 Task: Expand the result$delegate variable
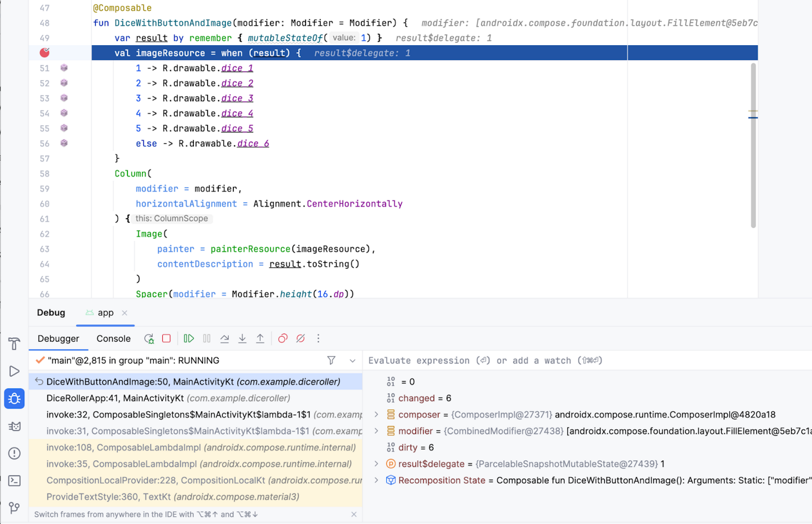coord(377,464)
